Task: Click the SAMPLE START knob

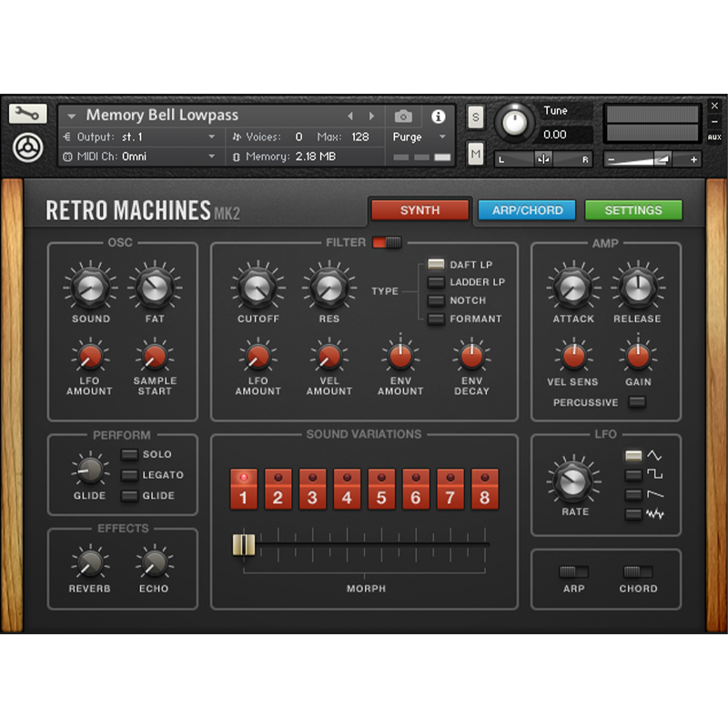Action: pyautogui.click(x=155, y=357)
